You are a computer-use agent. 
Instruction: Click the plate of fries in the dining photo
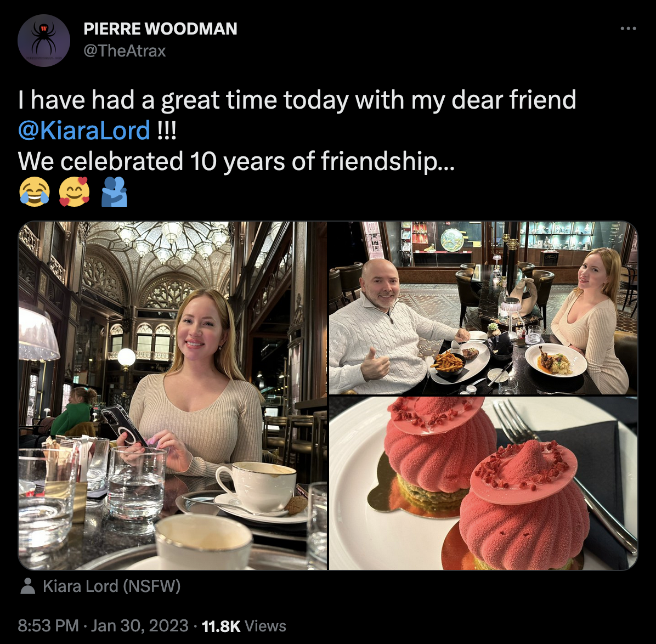(450, 363)
